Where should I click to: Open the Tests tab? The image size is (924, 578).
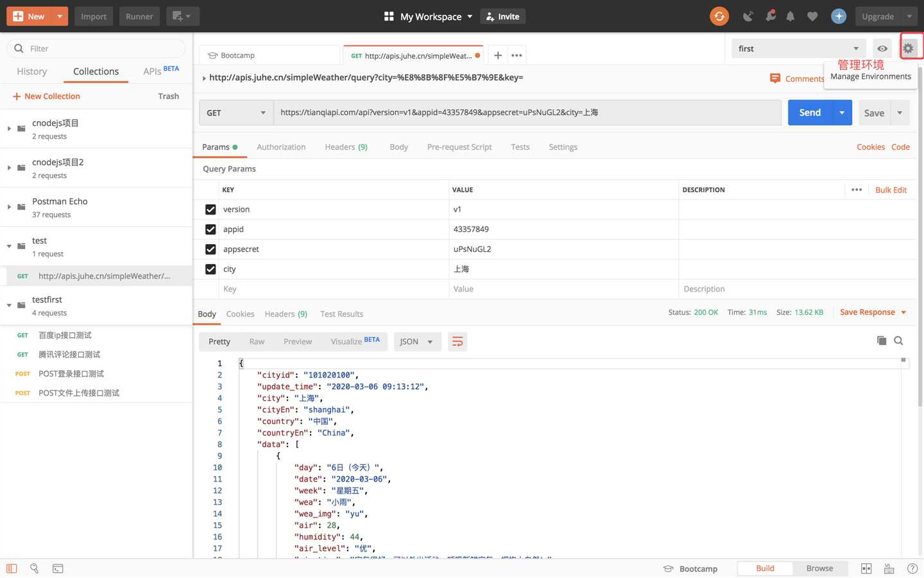coord(520,147)
